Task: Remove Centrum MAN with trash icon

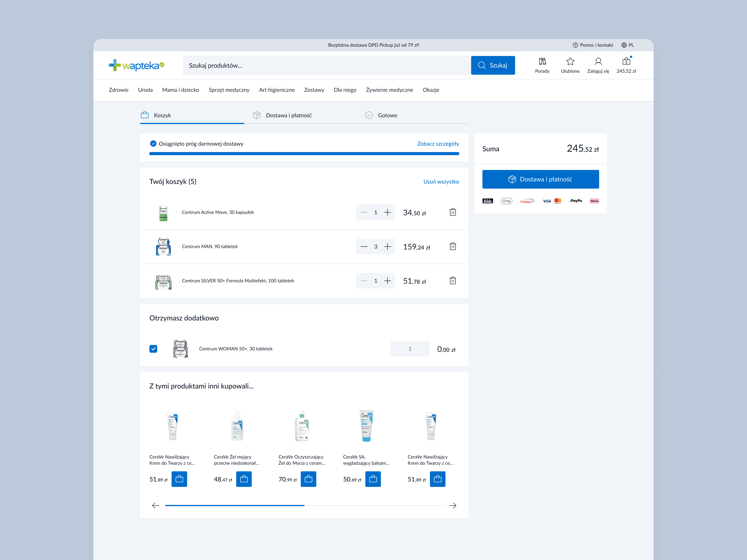Action: (x=452, y=246)
